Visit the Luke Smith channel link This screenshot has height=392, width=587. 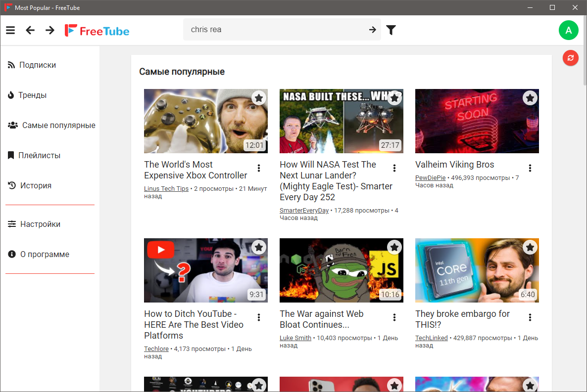(x=295, y=338)
